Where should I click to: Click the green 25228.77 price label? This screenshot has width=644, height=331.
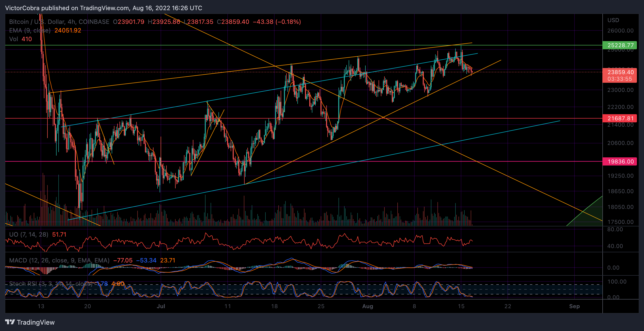point(620,45)
